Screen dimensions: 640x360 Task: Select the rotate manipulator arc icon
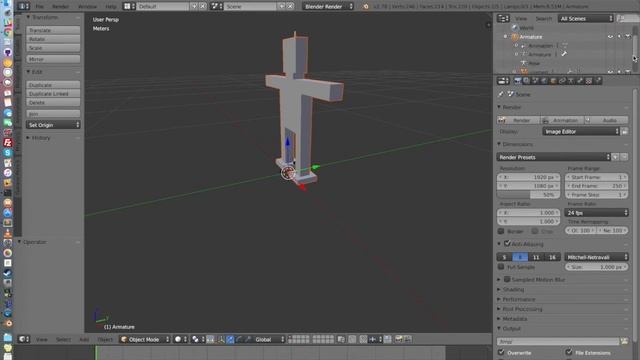pyautogui.click(x=239, y=339)
